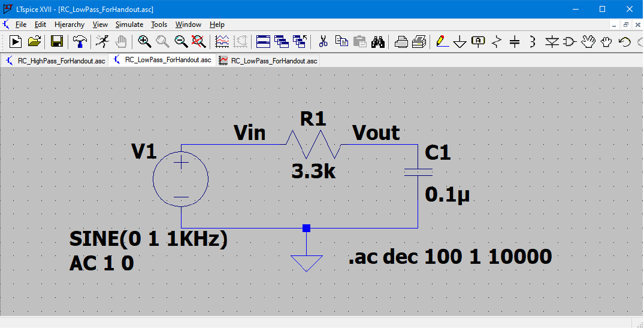The width and height of the screenshot is (644, 329).
Task: Select the Diode component tool
Action: (551, 41)
